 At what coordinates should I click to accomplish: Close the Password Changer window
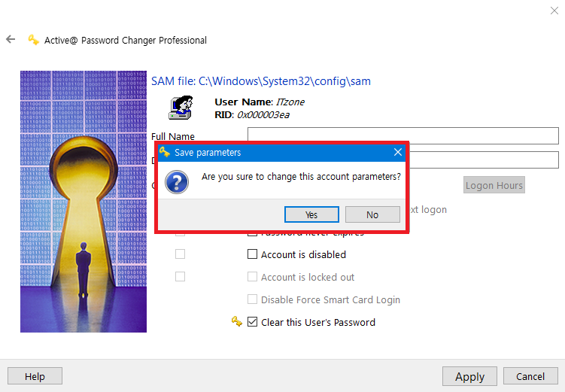pos(554,11)
